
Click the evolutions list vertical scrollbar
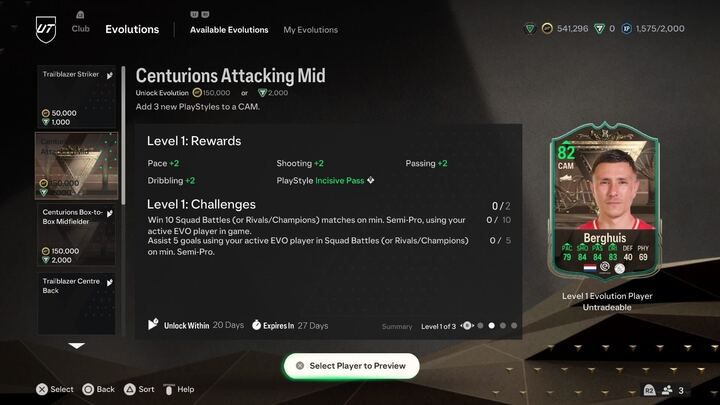[x=123, y=135]
